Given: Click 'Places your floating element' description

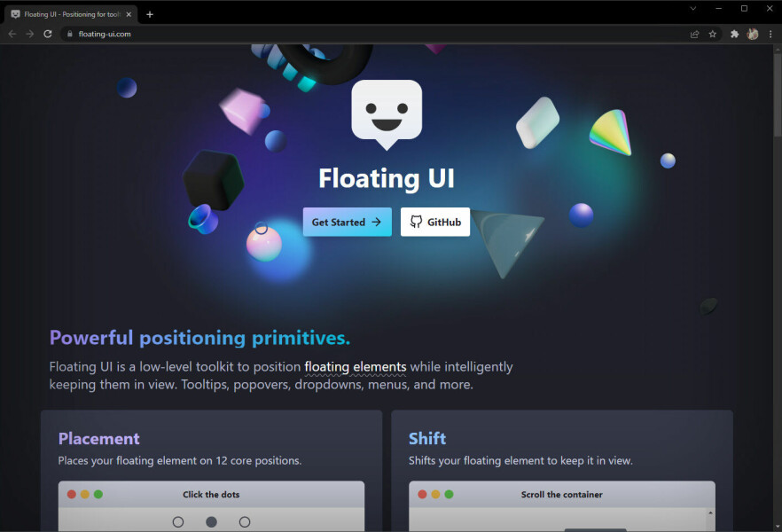Looking at the screenshot, I should (x=179, y=461).
